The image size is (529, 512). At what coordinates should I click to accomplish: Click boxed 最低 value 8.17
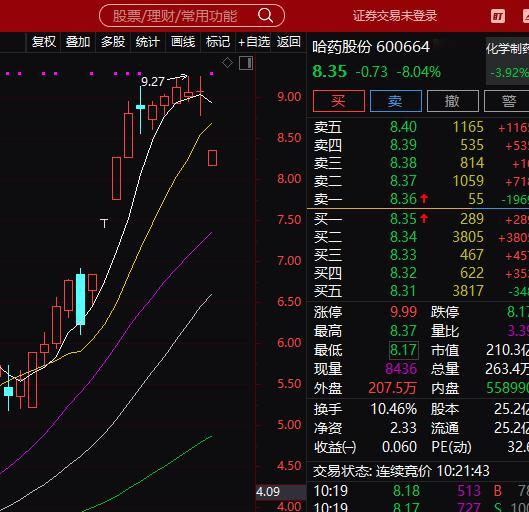tap(404, 350)
